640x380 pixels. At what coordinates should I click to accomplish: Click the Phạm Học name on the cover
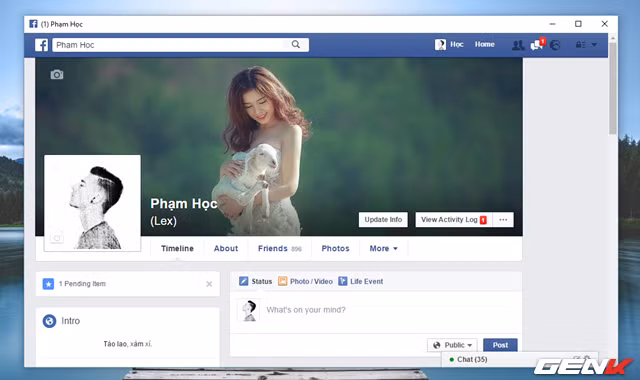pos(184,203)
